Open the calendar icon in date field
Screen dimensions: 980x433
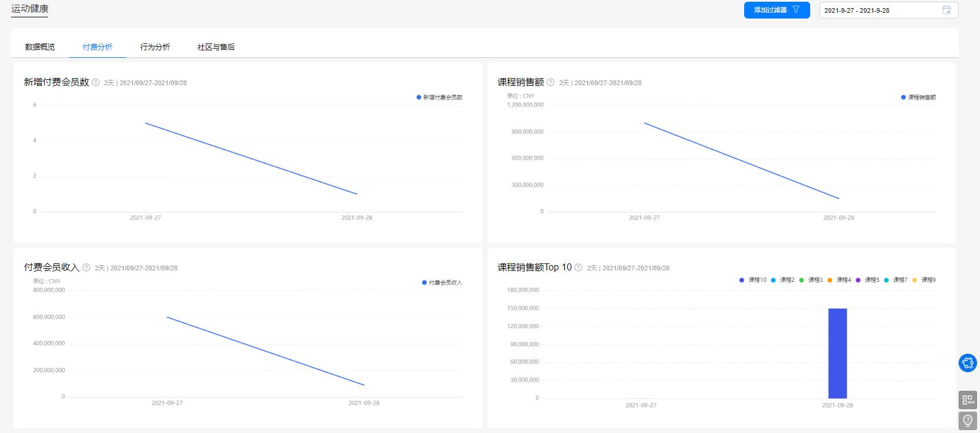point(946,10)
